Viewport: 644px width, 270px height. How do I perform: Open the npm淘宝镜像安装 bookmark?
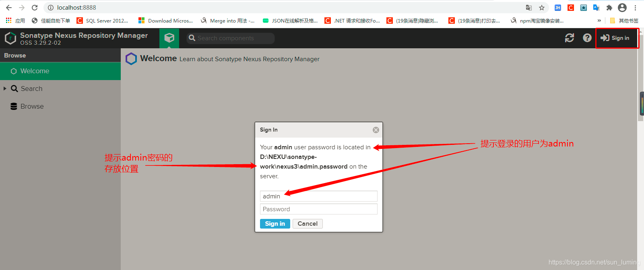(x=537, y=21)
